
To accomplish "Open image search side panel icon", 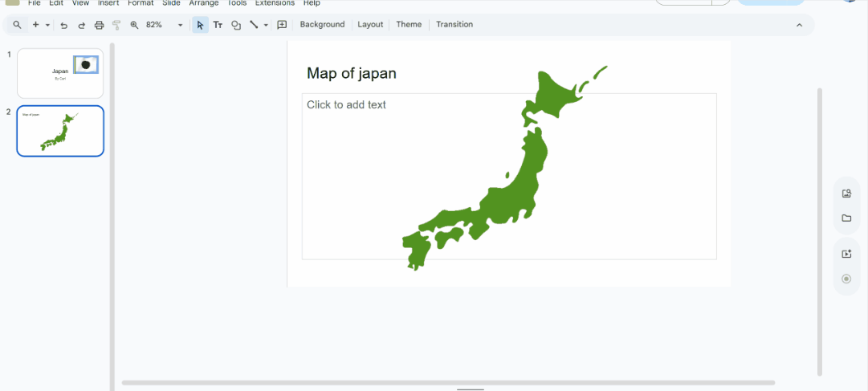I will point(846,193).
